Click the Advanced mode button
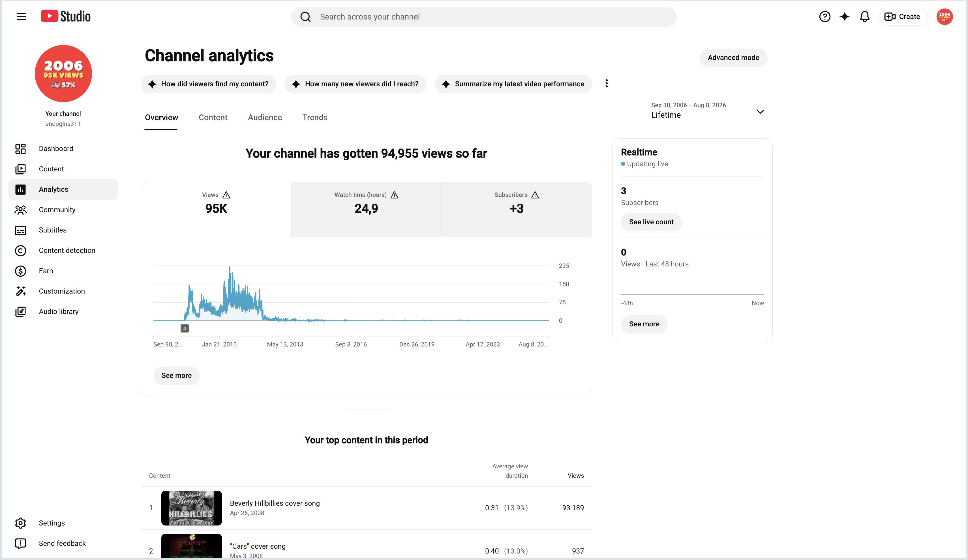 pyautogui.click(x=733, y=58)
